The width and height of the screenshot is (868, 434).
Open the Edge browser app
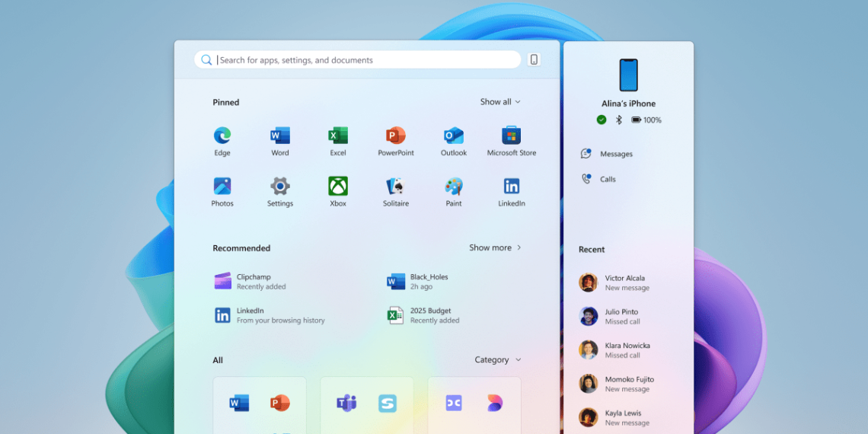(222, 141)
